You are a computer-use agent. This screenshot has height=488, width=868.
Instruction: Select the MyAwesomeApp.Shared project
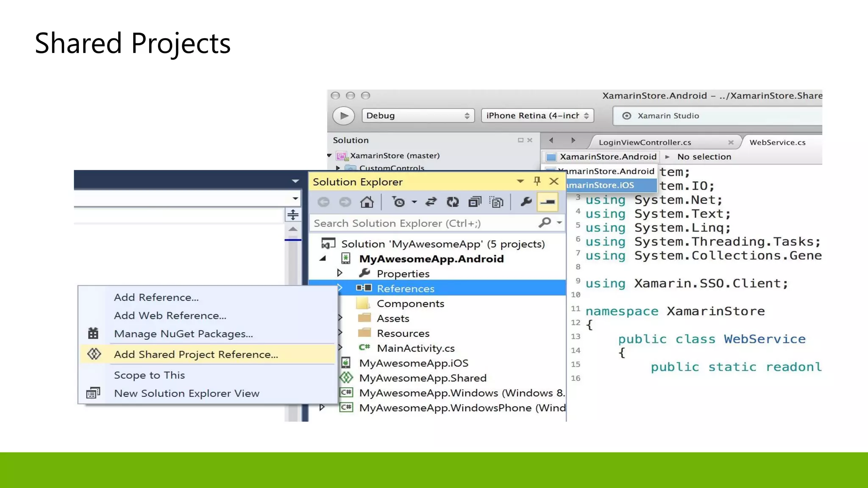tap(423, 378)
